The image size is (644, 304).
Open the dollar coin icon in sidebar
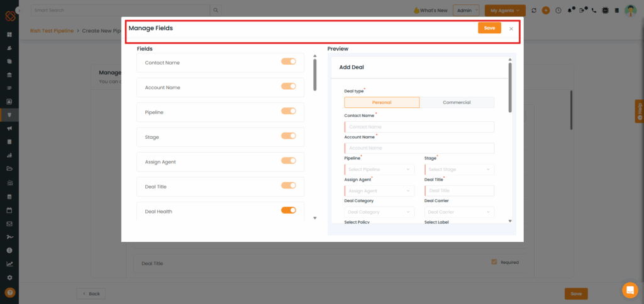tap(9, 250)
